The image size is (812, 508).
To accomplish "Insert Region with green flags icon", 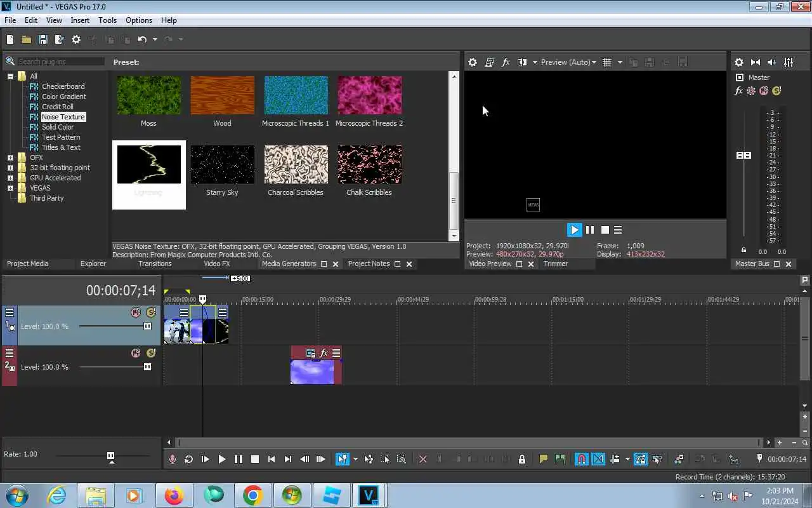I will coord(560,459).
